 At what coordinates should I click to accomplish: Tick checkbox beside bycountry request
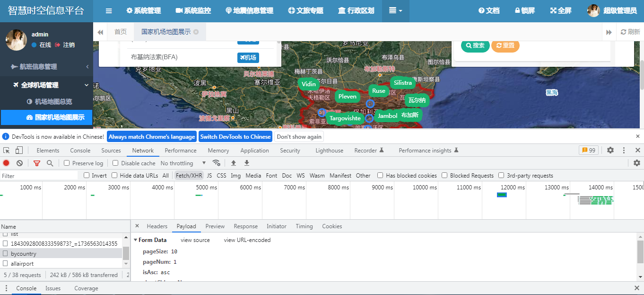coord(5,254)
